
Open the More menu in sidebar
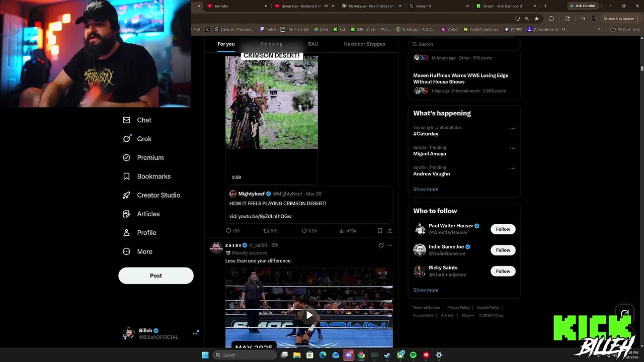(137, 251)
